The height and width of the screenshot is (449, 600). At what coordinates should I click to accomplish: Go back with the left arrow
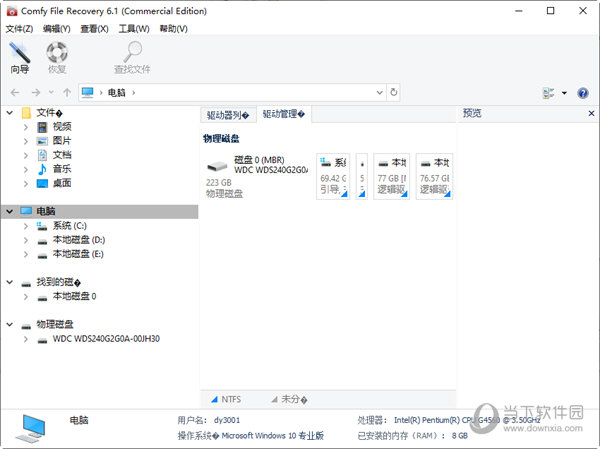pos(15,93)
